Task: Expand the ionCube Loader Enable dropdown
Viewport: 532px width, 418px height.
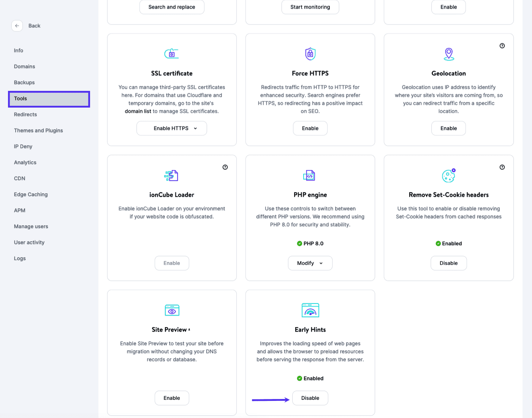Action: (172, 263)
